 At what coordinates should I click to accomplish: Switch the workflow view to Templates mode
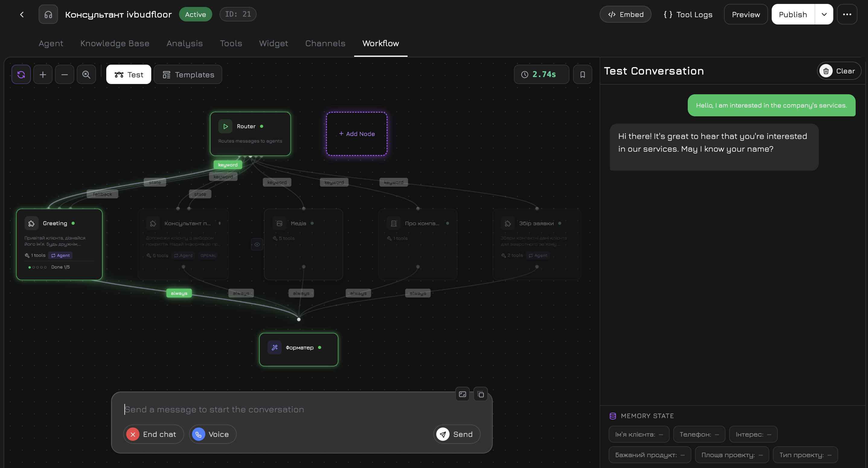point(188,74)
